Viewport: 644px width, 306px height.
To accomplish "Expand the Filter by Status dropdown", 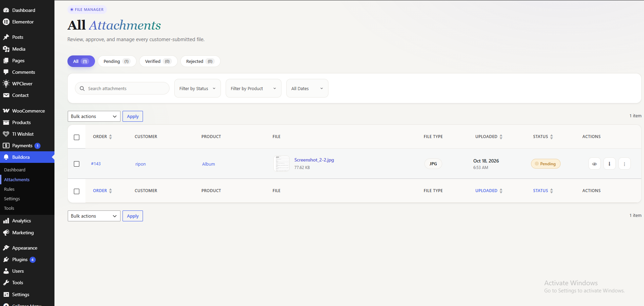I will tap(197, 88).
